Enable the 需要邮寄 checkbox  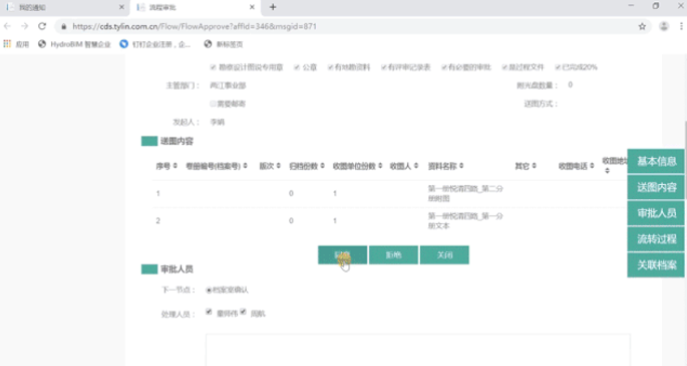click(213, 103)
